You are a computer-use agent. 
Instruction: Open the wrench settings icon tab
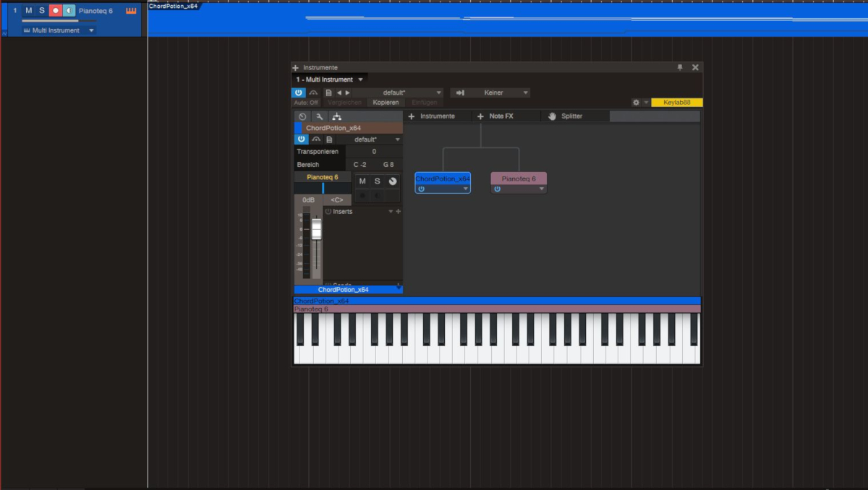tap(320, 116)
